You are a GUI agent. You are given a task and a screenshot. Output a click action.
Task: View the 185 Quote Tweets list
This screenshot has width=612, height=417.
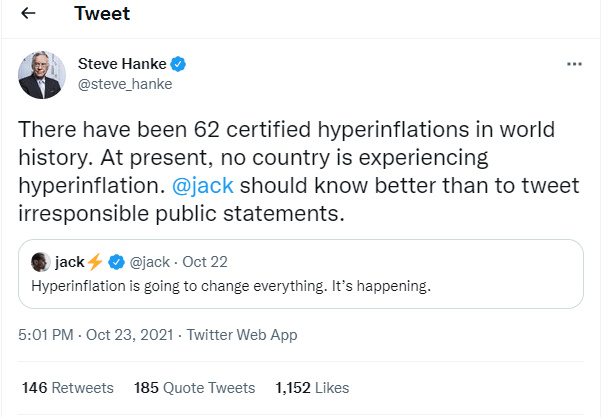point(194,387)
